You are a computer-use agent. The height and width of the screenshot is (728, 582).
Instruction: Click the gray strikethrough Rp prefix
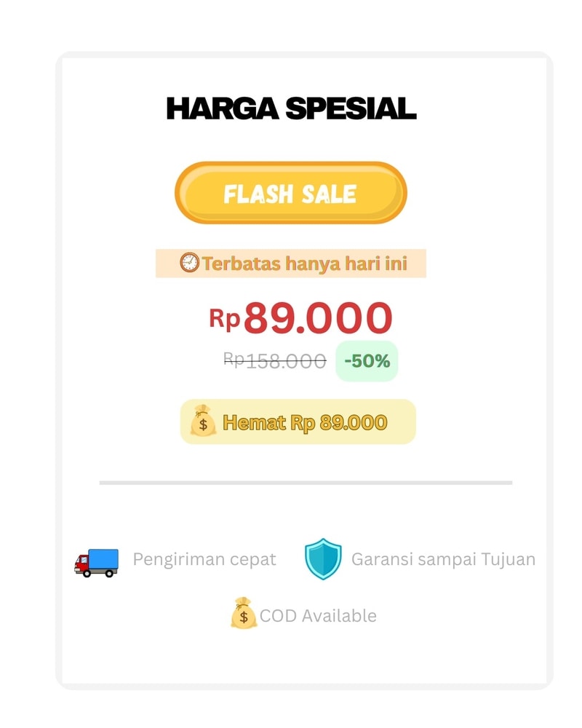[x=234, y=359]
